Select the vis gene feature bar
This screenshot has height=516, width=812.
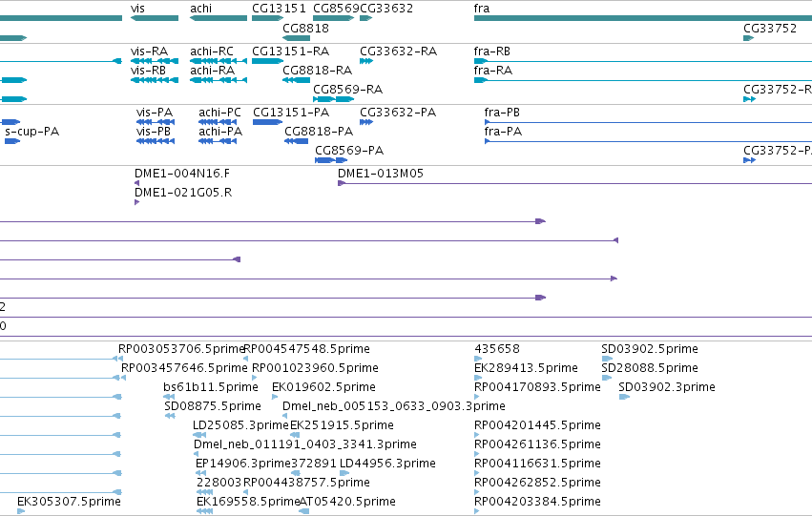point(155,18)
